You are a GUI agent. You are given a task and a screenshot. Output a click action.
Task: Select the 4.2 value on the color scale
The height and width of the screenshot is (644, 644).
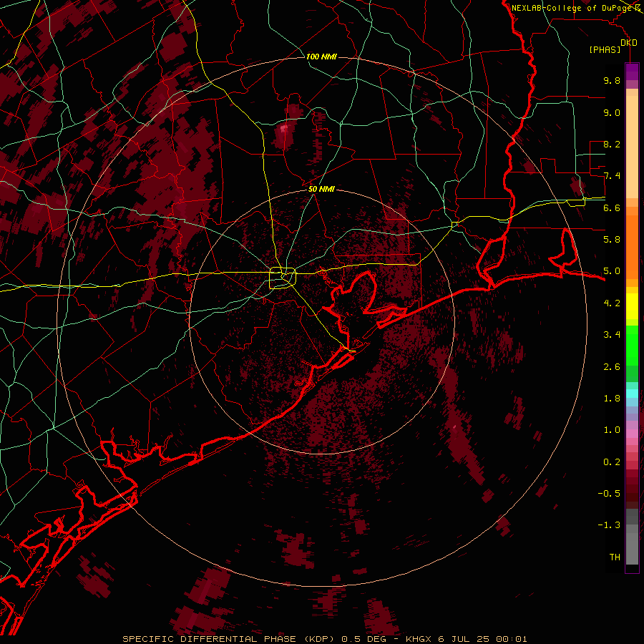click(x=612, y=303)
